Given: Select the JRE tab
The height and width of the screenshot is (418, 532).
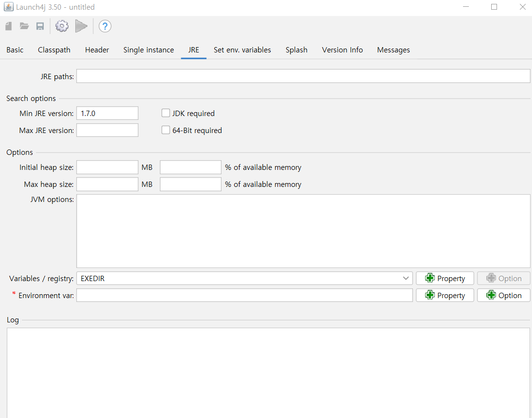Looking at the screenshot, I should (194, 50).
